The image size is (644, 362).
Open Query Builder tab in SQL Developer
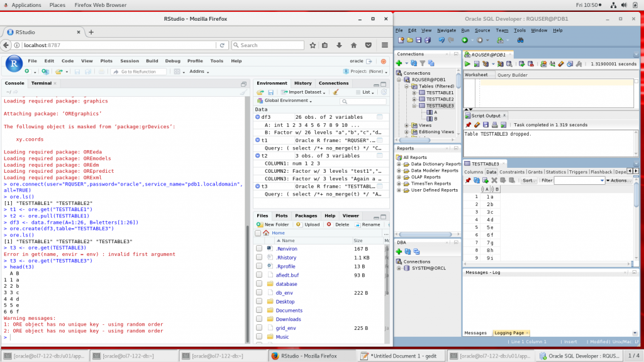click(512, 75)
